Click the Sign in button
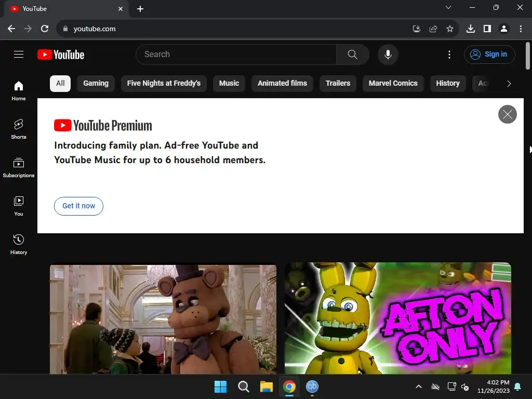 click(489, 54)
